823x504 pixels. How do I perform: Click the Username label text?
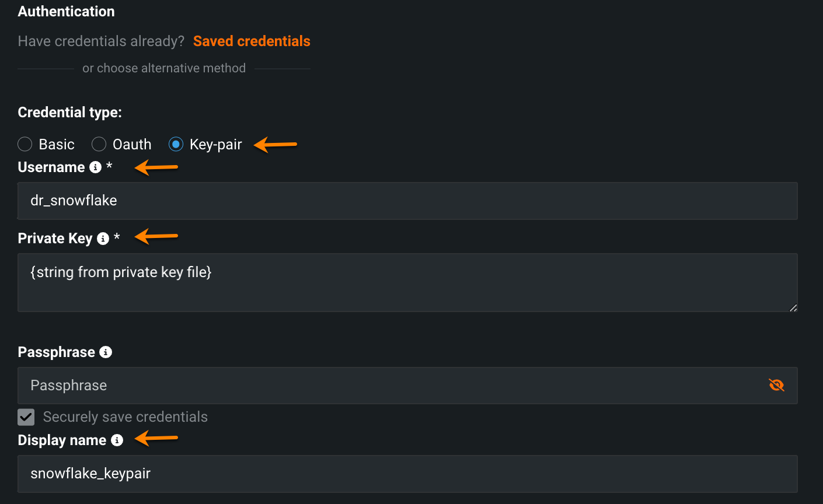tap(51, 167)
